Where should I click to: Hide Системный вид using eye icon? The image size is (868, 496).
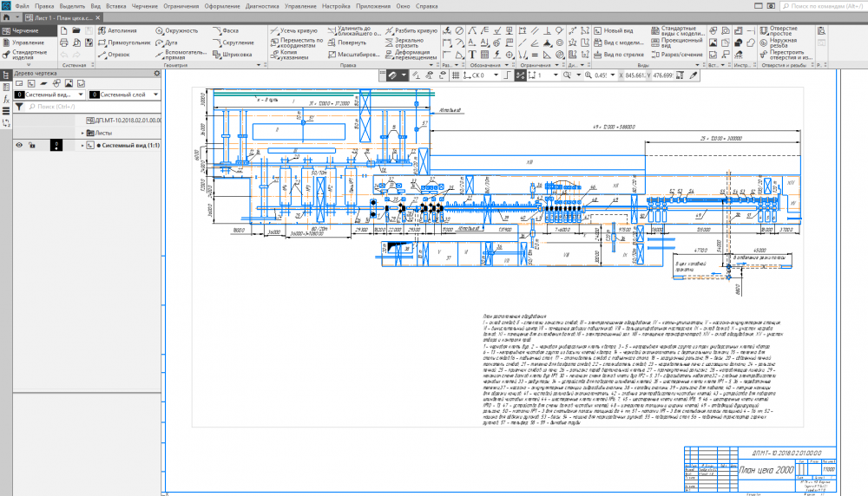coord(18,146)
